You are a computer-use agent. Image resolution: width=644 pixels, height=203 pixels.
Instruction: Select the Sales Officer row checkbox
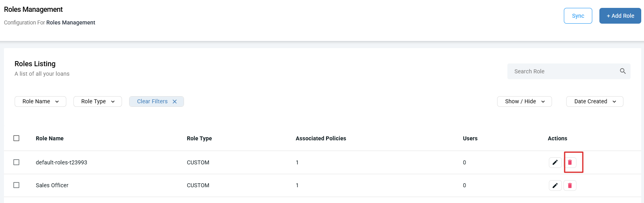click(x=16, y=185)
